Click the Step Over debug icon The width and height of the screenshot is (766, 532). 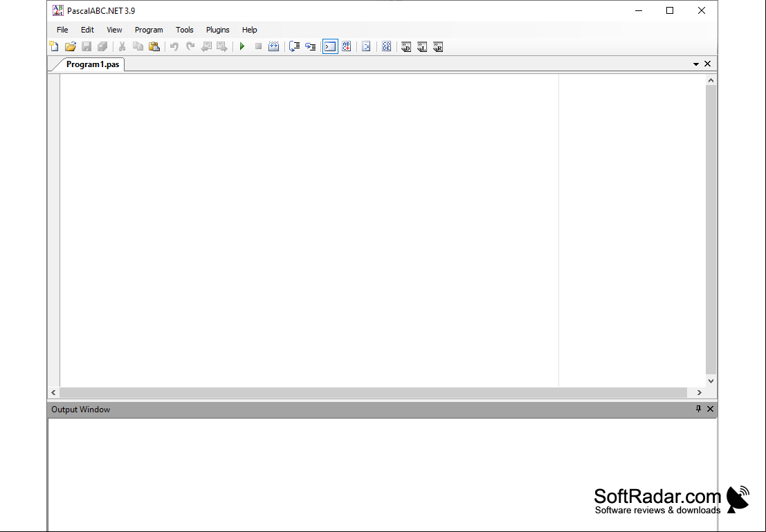(x=295, y=46)
